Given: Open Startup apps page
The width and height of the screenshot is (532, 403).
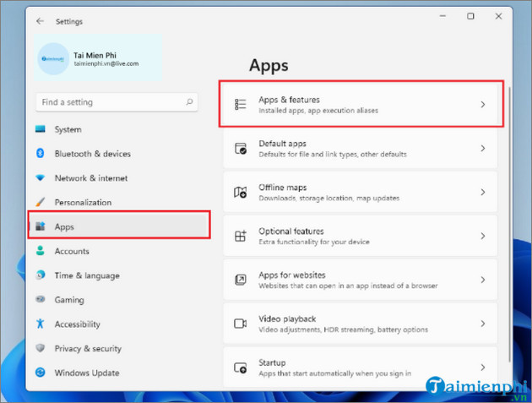Looking at the screenshot, I should coord(361,368).
